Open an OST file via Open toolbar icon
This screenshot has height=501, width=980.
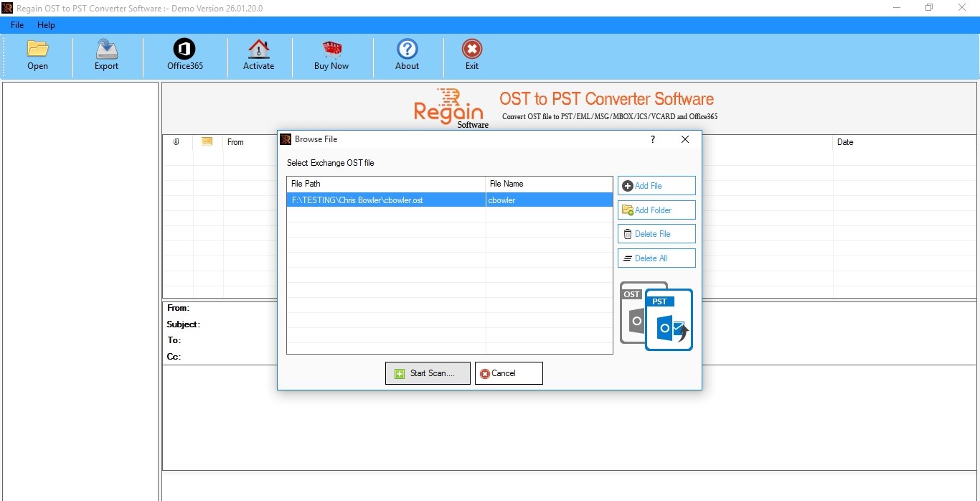point(37,55)
